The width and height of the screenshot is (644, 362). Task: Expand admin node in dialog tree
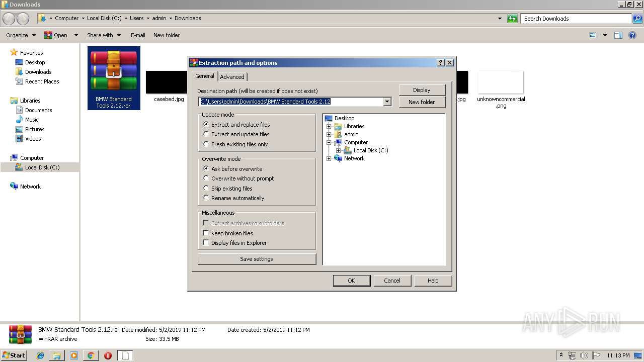click(x=329, y=134)
